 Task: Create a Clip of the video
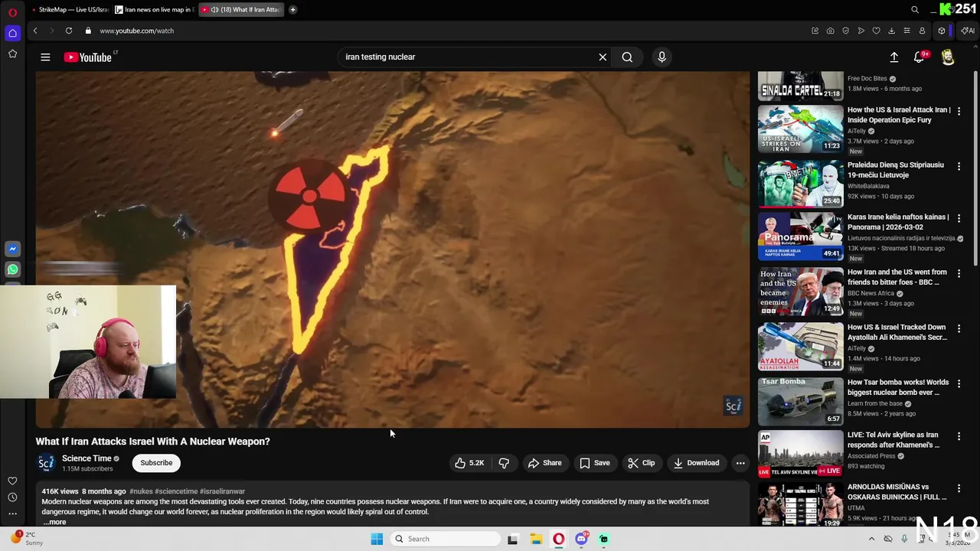point(641,463)
